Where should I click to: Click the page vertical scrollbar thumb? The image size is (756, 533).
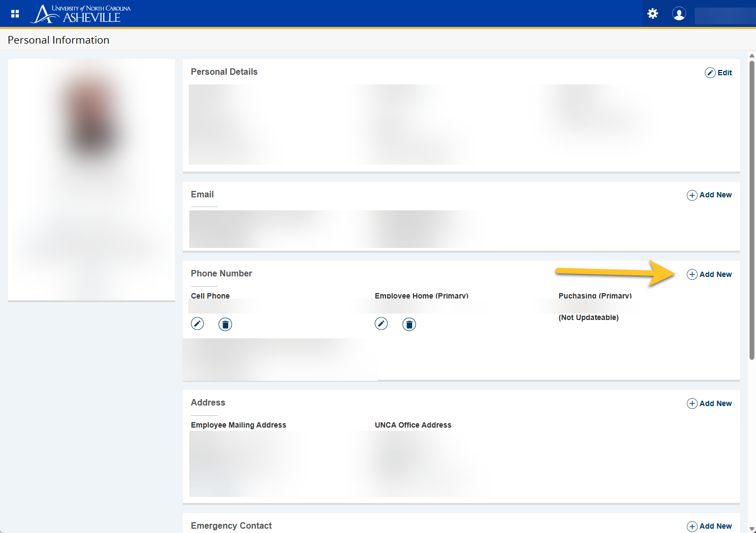[752, 210]
